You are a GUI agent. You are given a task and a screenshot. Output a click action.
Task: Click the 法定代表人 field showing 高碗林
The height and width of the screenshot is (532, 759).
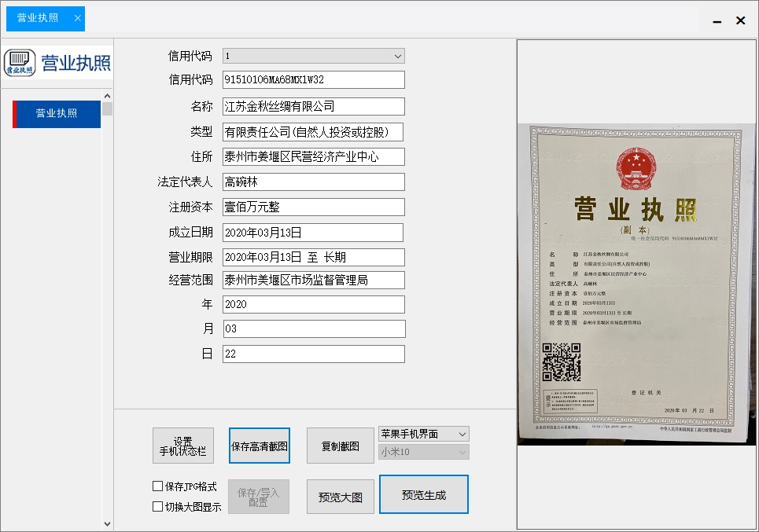pos(313,182)
